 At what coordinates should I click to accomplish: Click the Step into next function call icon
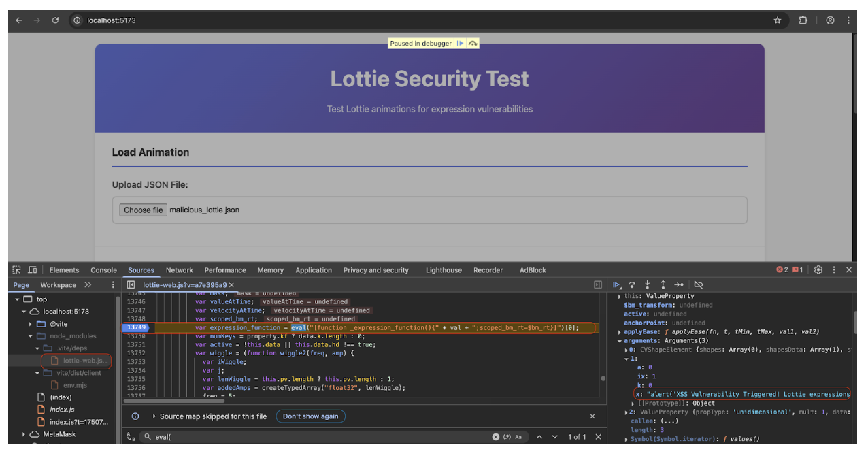[648, 284]
